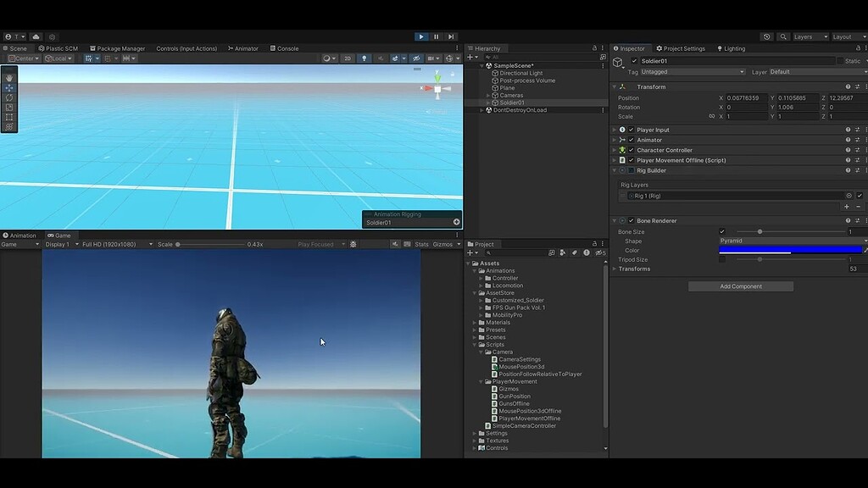
Task: Click the plus button under Rig Layers
Action: coord(846,206)
